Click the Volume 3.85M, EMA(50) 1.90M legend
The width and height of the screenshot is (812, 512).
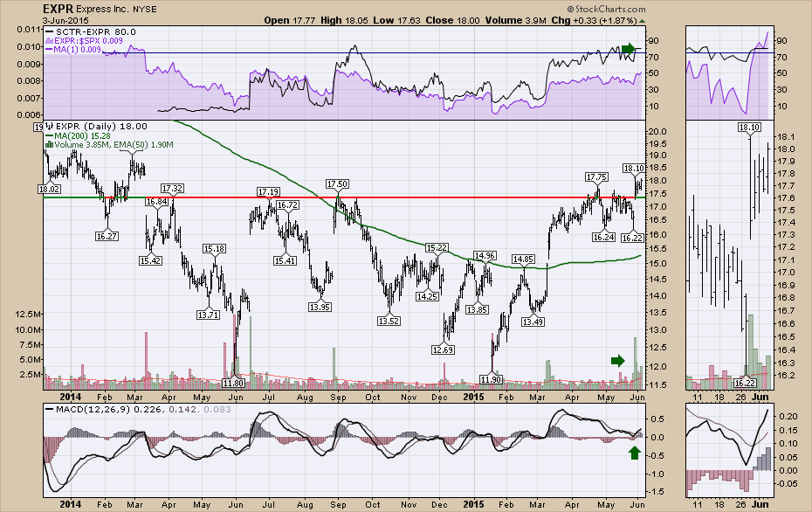[x=114, y=144]
